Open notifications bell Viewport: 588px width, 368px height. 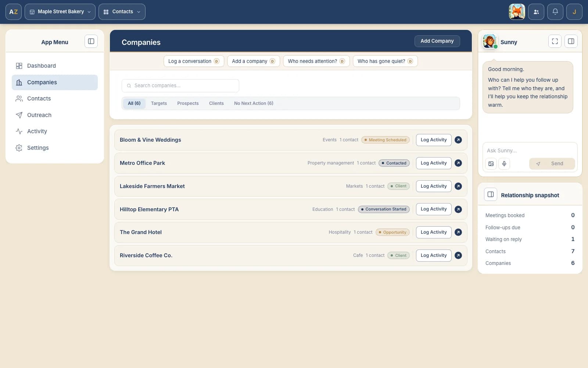pyautogui.click(x=555, y=12)
